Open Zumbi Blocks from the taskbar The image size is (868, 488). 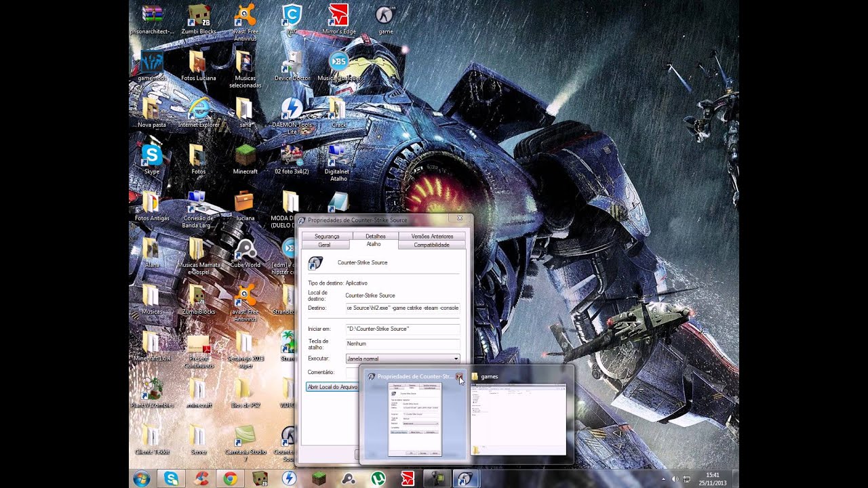pos(260,479)
